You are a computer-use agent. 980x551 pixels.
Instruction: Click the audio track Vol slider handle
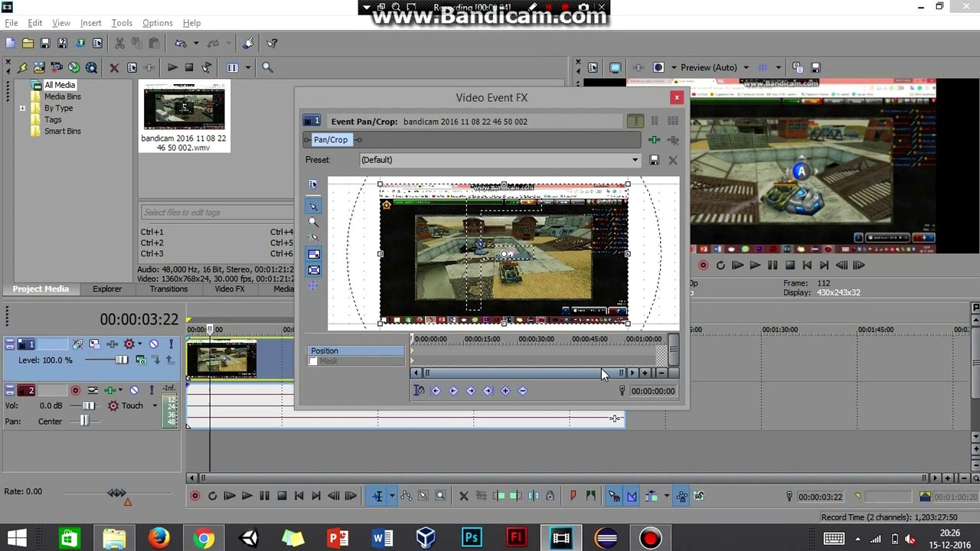[89, 406]
